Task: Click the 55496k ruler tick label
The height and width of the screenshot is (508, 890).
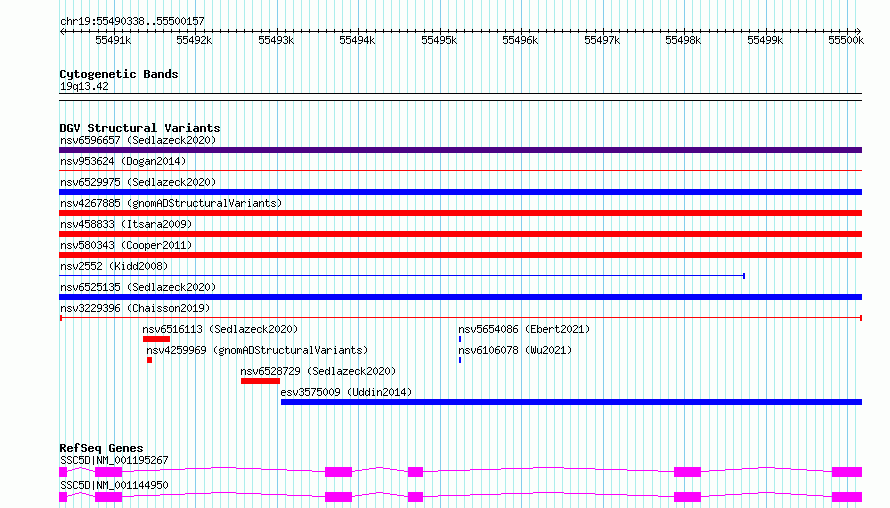Action: 520,40
